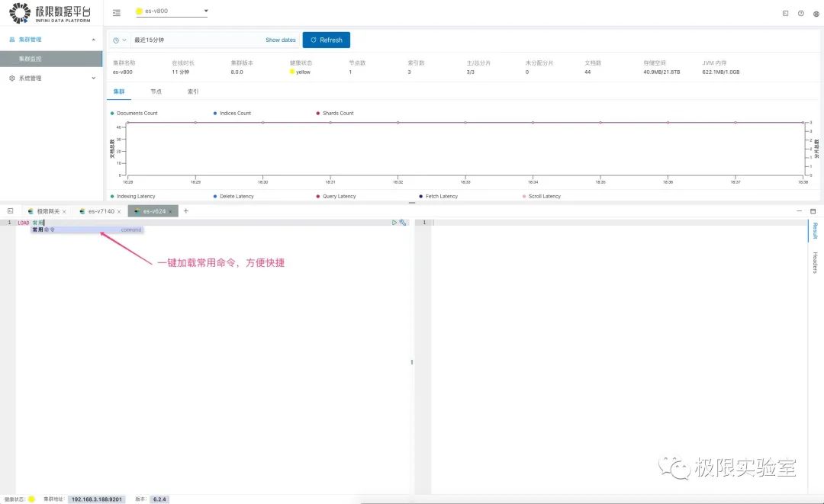
Task: Collapse the sidebar with the menu fold icon
Action: click(x=117, y=13)
